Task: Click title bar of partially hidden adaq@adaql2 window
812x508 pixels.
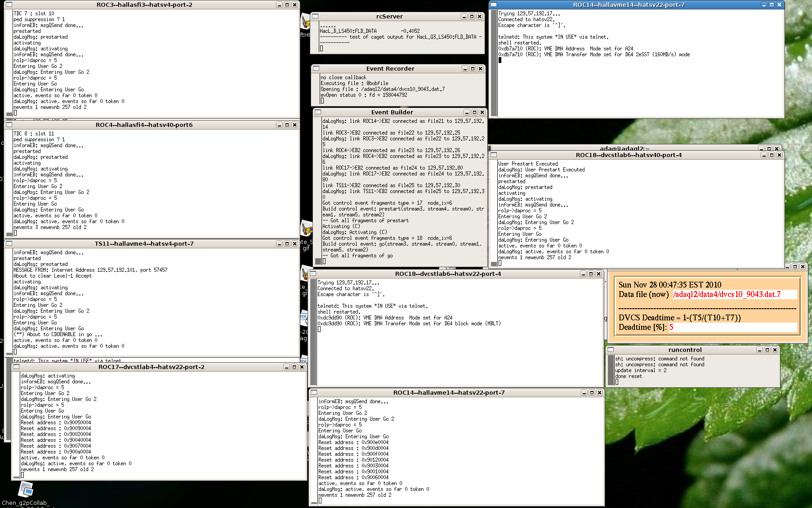Action: click(x=624, y=148)
